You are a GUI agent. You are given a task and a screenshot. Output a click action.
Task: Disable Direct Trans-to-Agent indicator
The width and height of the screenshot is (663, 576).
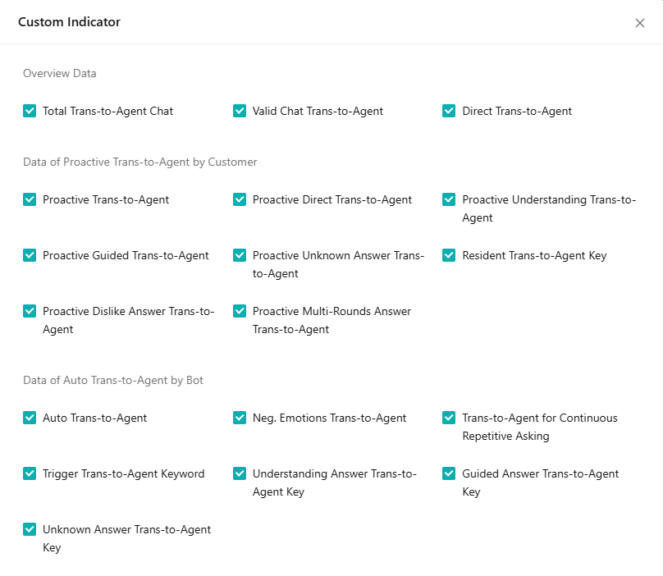click(x=449, y=111)
